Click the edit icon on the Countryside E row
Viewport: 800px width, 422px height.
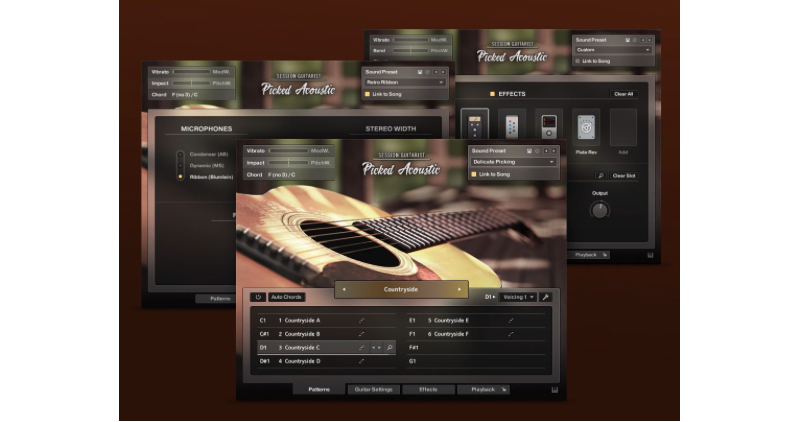point(510,320)
